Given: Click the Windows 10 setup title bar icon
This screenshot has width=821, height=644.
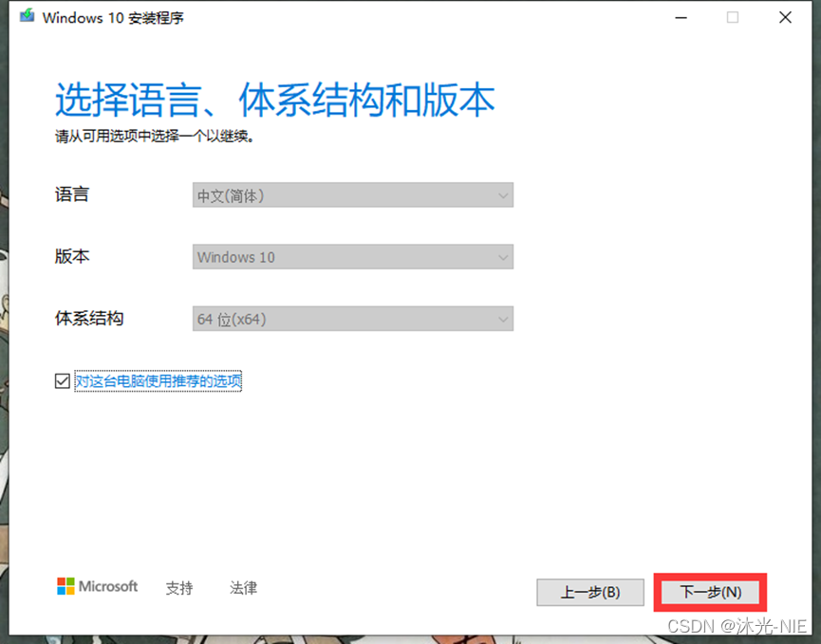Looking at the screenshot, I should [x=28, y=16].
